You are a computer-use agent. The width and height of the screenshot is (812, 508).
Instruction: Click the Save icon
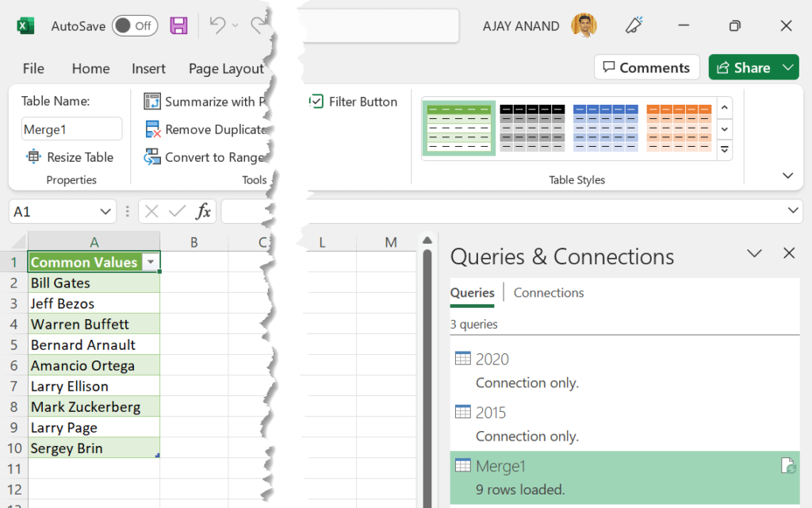pyautogui.click(x=178, y=25)
